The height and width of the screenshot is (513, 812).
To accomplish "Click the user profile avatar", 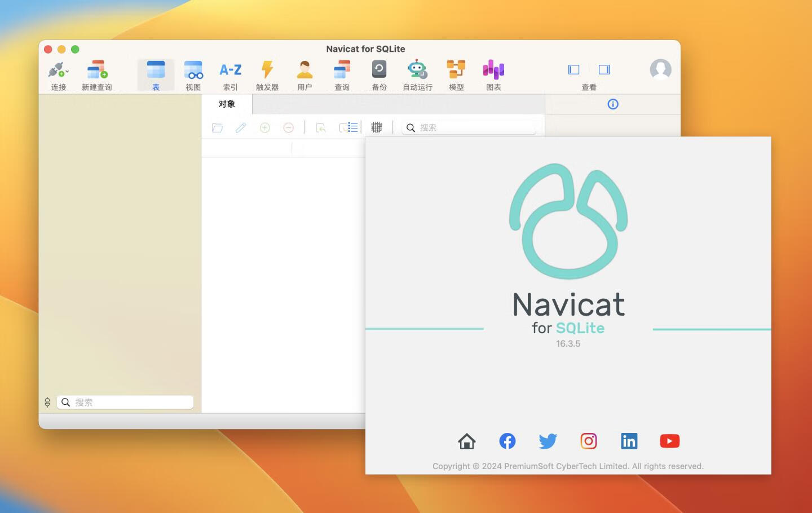I will 660,69.
